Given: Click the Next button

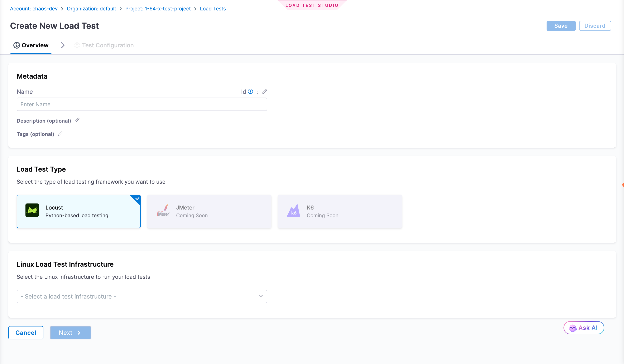Looking at the screenshot, I should pos(70,333).
